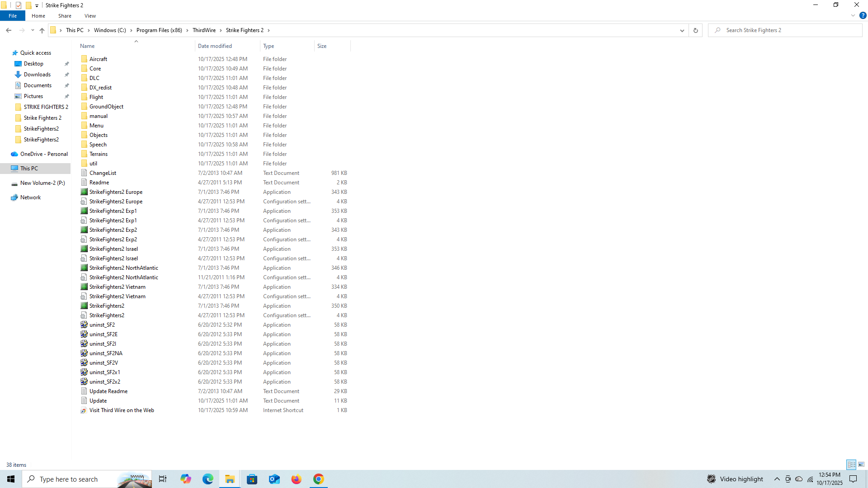
Task: Open the Customize Quick Access Toolbar dropdown
Action: (37, 5)
